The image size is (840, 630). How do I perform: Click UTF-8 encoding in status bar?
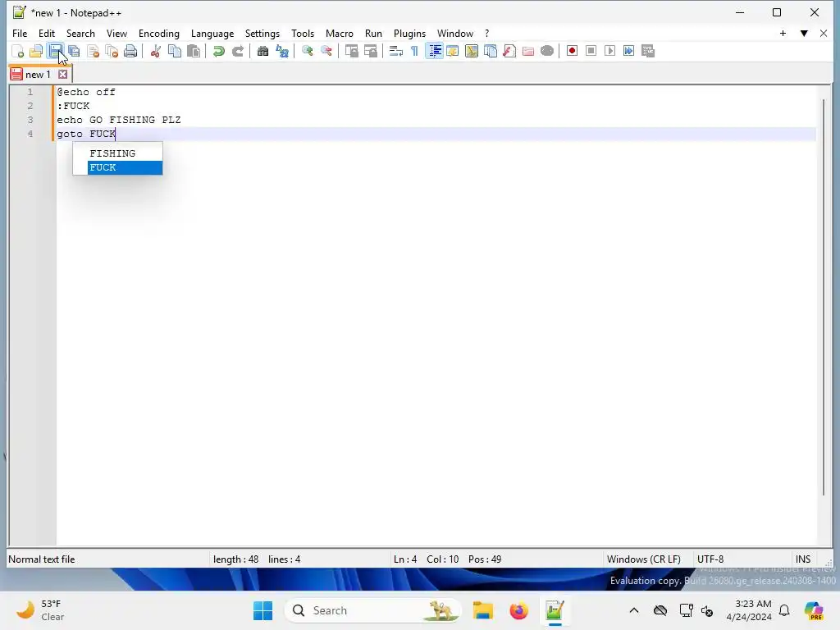click(710, 559)
